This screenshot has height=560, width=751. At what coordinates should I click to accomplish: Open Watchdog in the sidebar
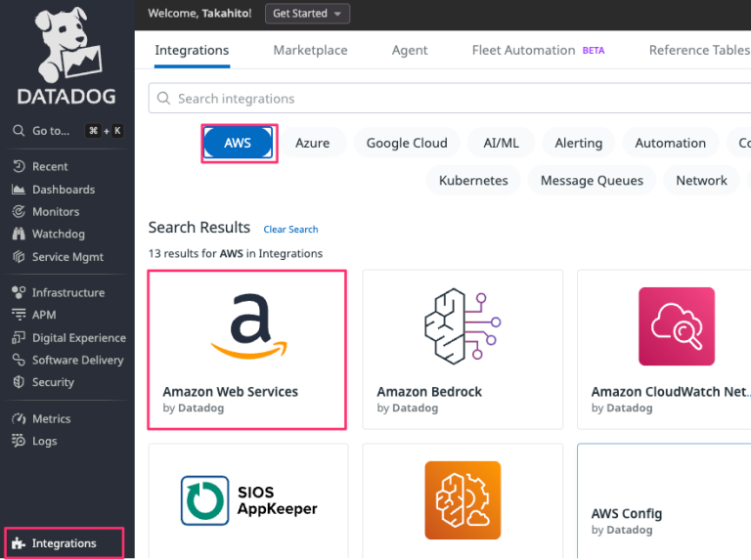click(x=59, y=234)
